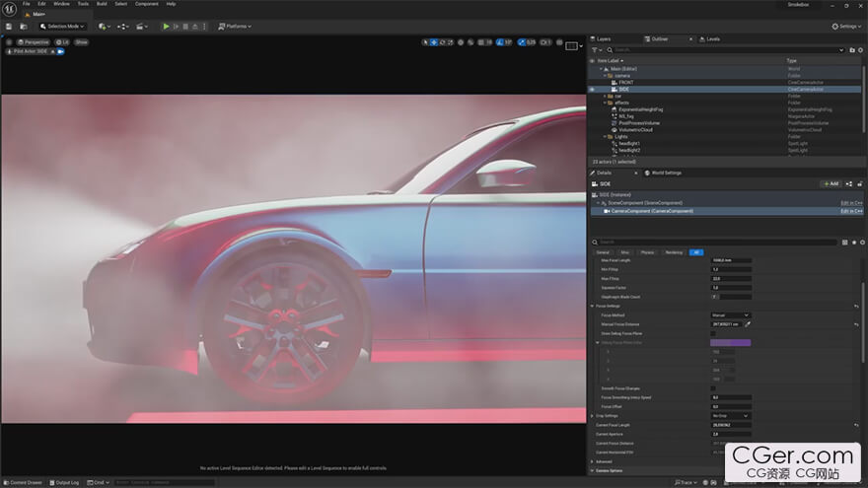Click the skip-frame button next to Play
The width and height of the screenshot is (868, 488).
176,26
